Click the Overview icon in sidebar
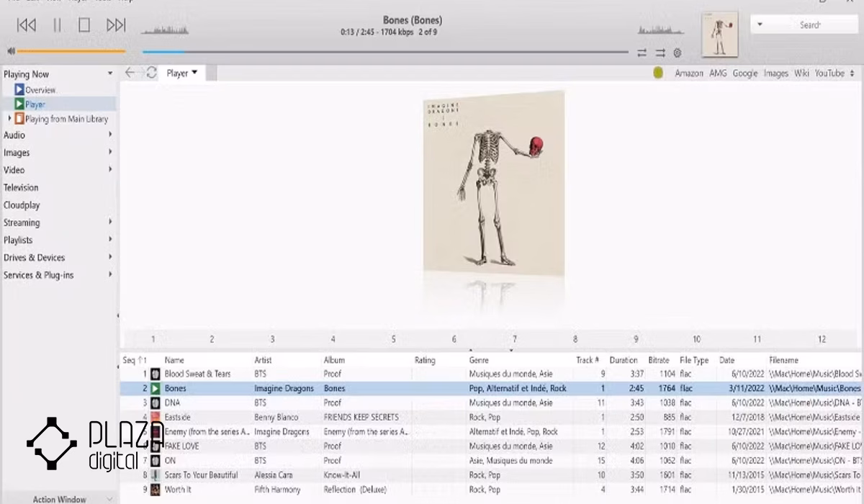This screenshot has width=864, height=504. point(19,90)
